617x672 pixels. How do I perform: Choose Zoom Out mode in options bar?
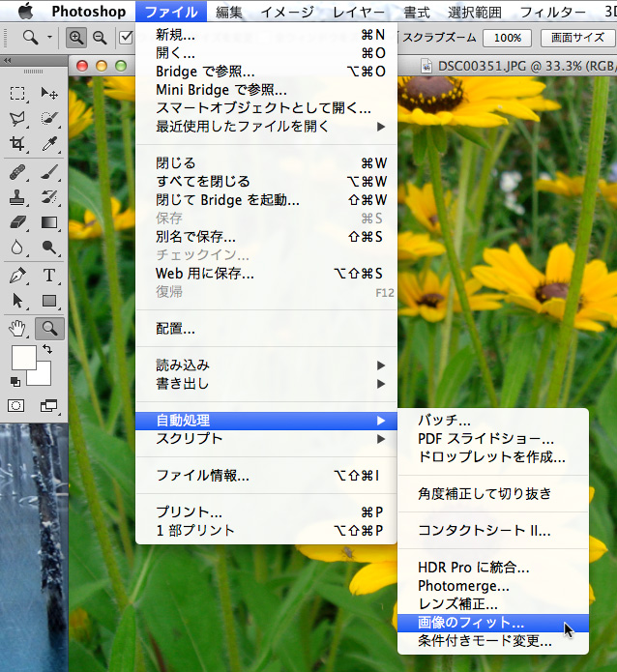100,38
